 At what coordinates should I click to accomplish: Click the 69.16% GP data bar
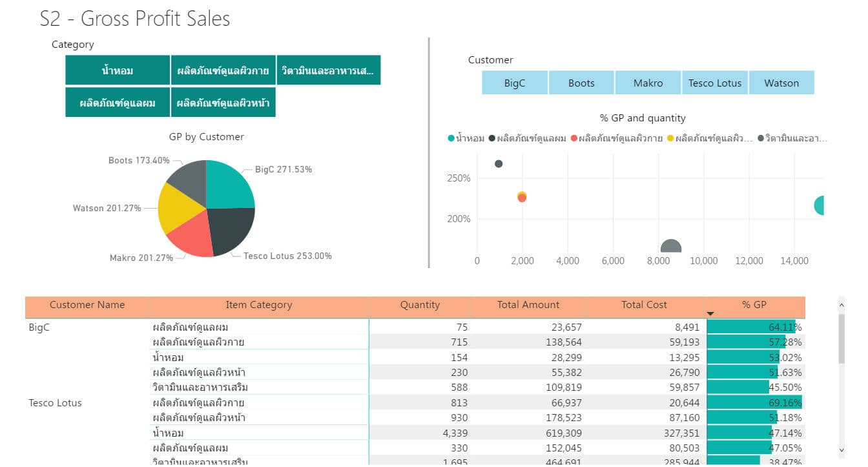(754, 403)
